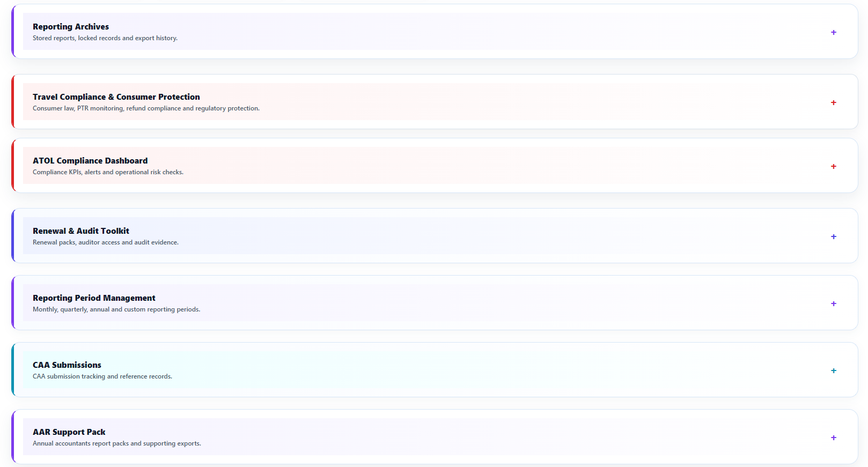868x467 pixels.
Task: Click the plus icon for AAR Support Pack
Action: (x=833, y=438)
